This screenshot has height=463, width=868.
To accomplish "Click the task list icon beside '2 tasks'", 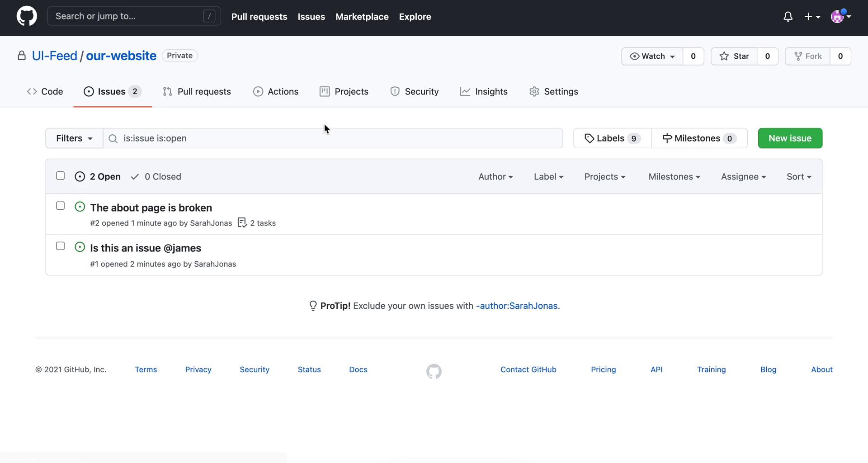I will pyautogui.click(x=242, y=222).
